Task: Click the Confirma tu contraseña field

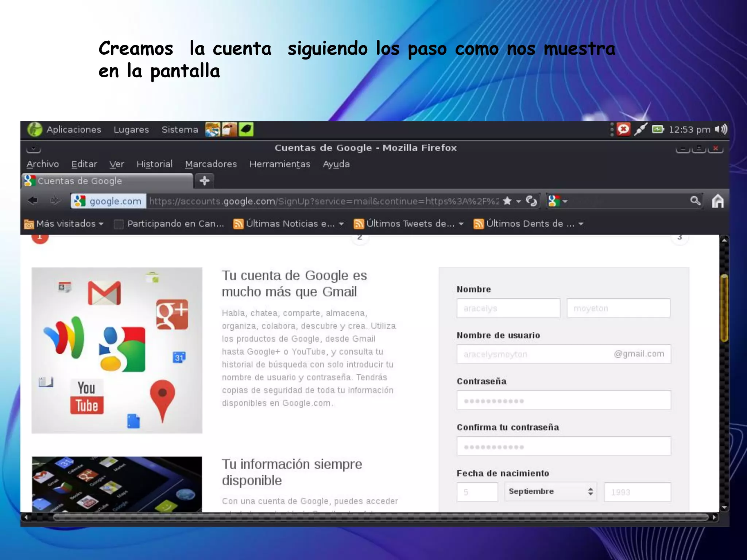Action: tap(564, 446)
